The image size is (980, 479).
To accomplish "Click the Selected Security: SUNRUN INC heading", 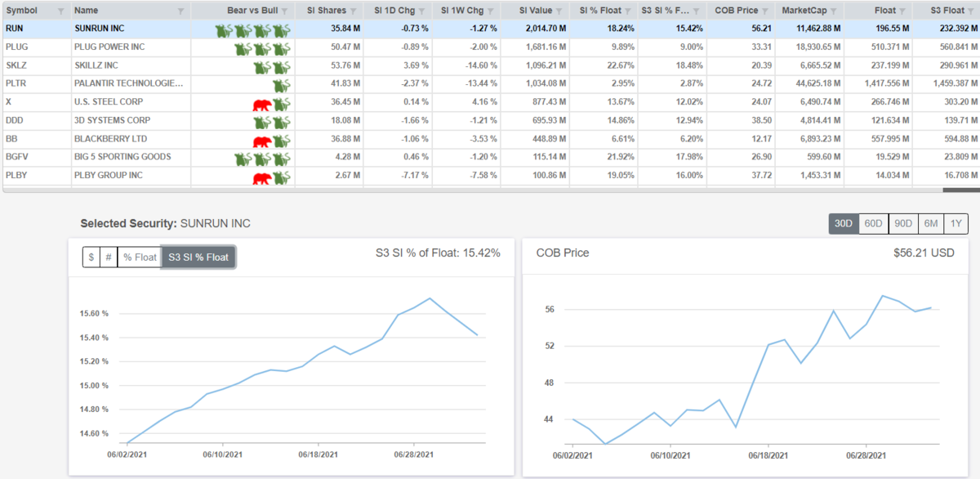I will (166, 223).
